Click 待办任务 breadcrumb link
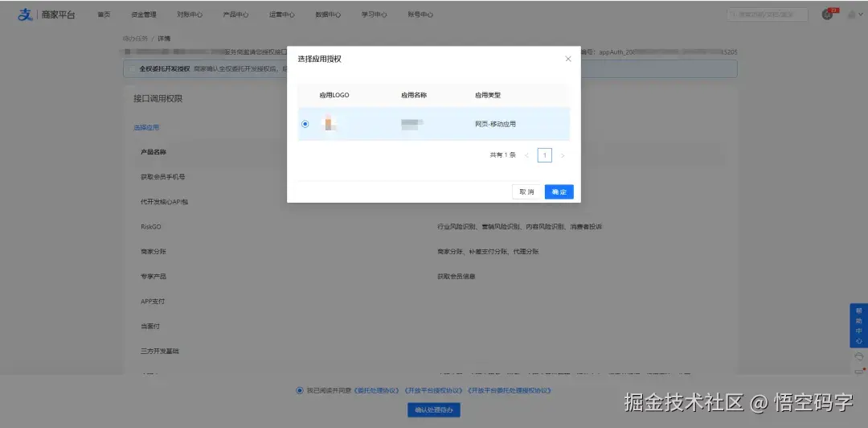Screen dimensions: 868x428 click(x=136, y=39)
